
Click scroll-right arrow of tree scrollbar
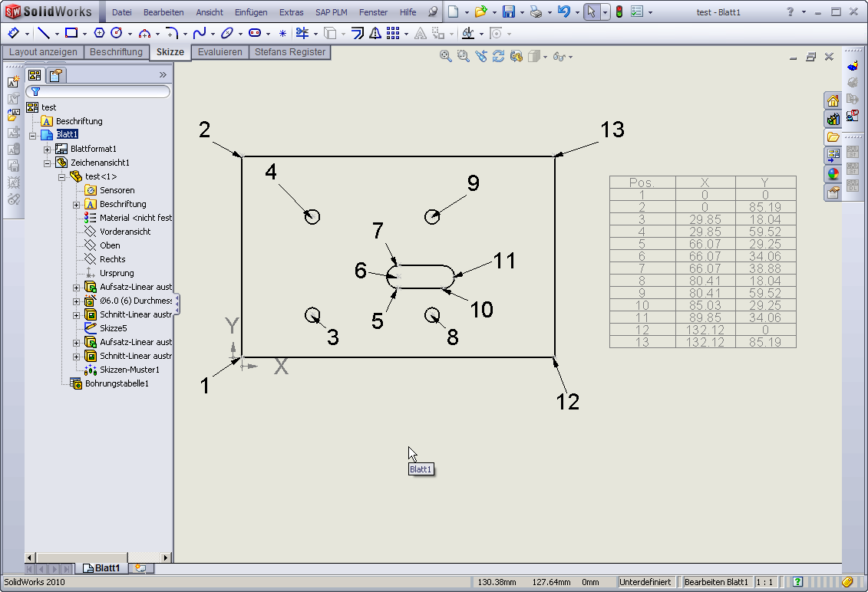[x=165, y=557]
